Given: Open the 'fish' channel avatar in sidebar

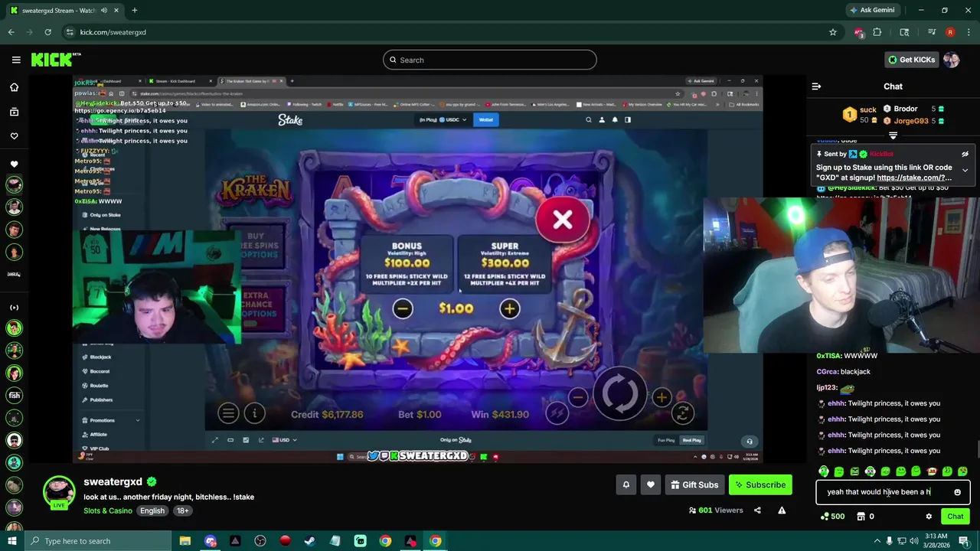Looking at the screenshot, I should tap(14, 396).
